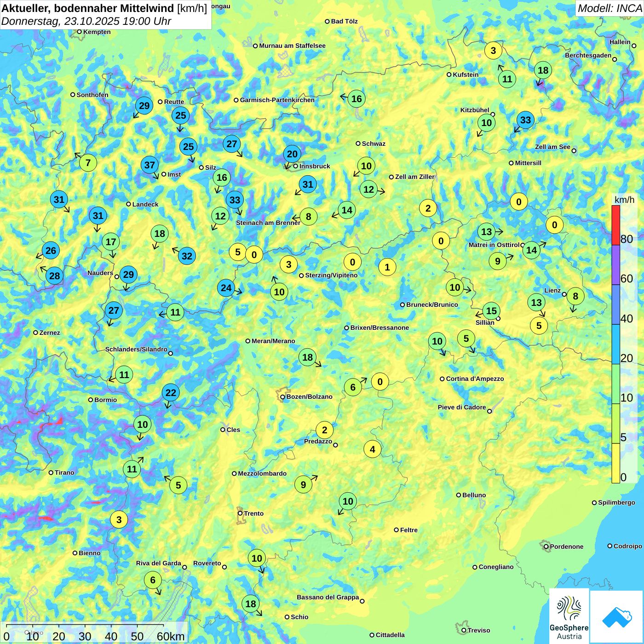The height and width of the screenshot is (644, 644).
Task: Select the green legend swatch for 10–20 km/h
Action: (x=616, y=384)
